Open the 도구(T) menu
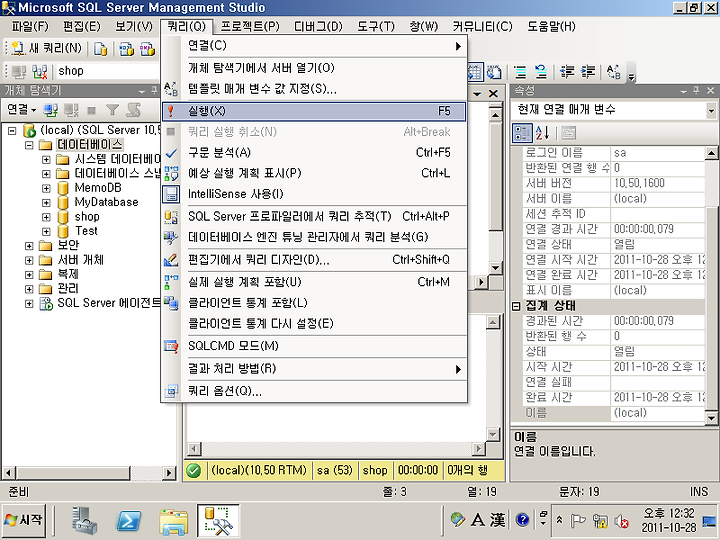The height and width of the screenshot is (540, 720). pos(376,27)
